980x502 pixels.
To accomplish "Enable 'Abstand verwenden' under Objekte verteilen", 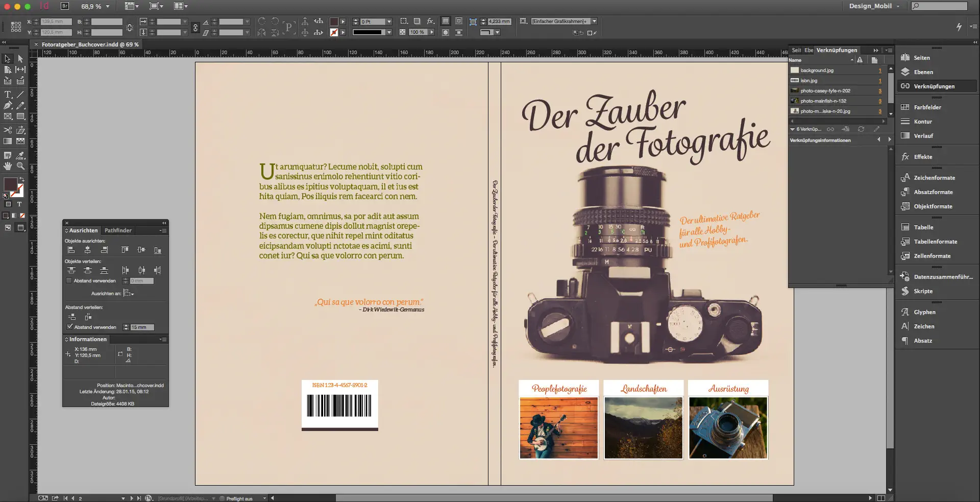I will pyautogui.click(x=69, y=281).
